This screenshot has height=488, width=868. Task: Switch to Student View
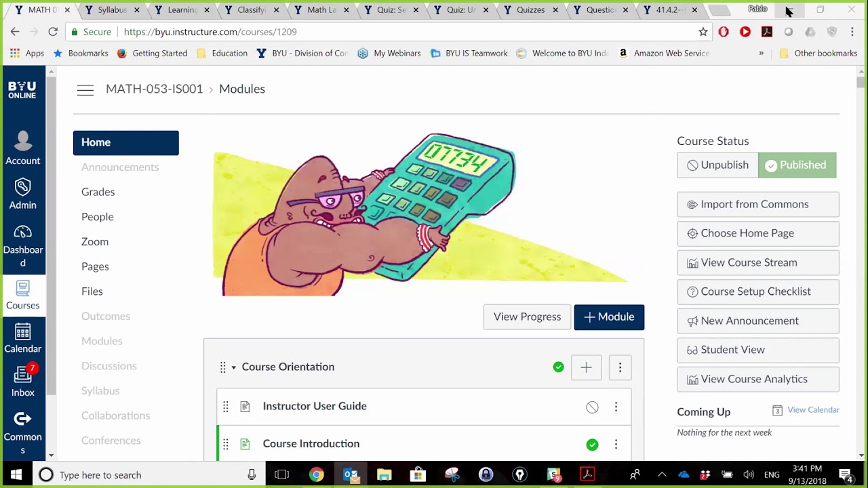[x=758, y=350]
